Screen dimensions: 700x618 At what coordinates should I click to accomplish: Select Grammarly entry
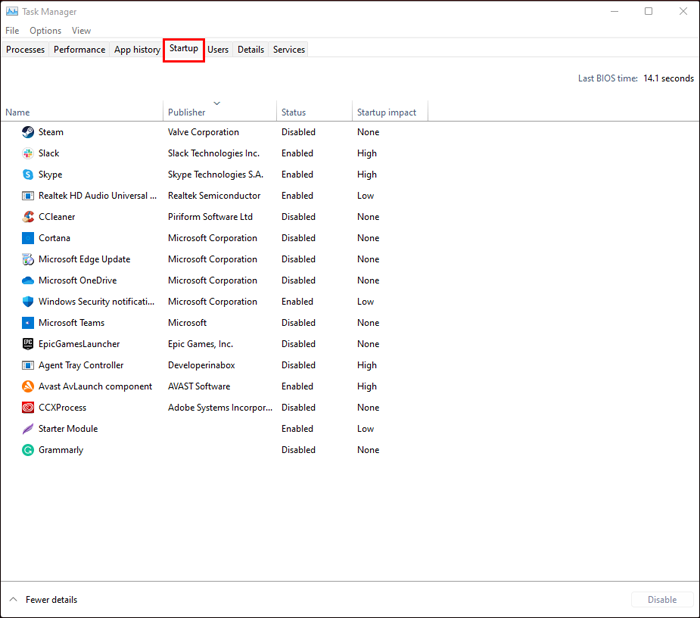pyautogui.click(x=61, y=450)
